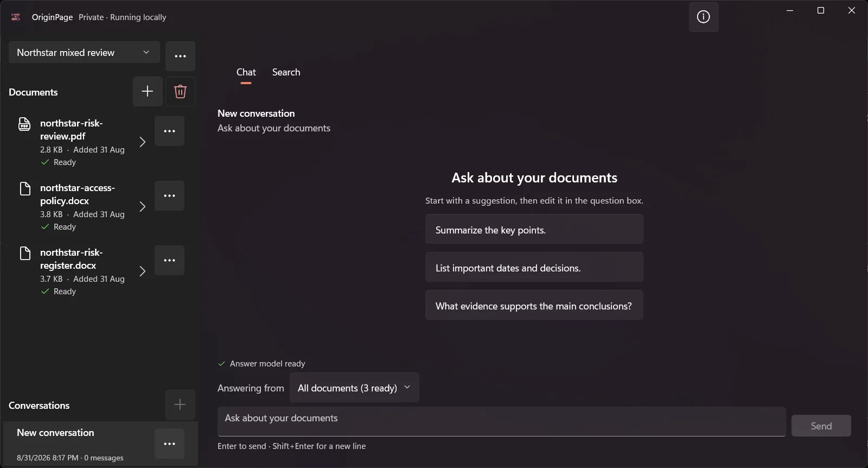Image resolution: width=868 pixels, height=468 pixels.
Task: Click the PDF file icon of northstar-risk-review.pdf
Action: (24, 124)
